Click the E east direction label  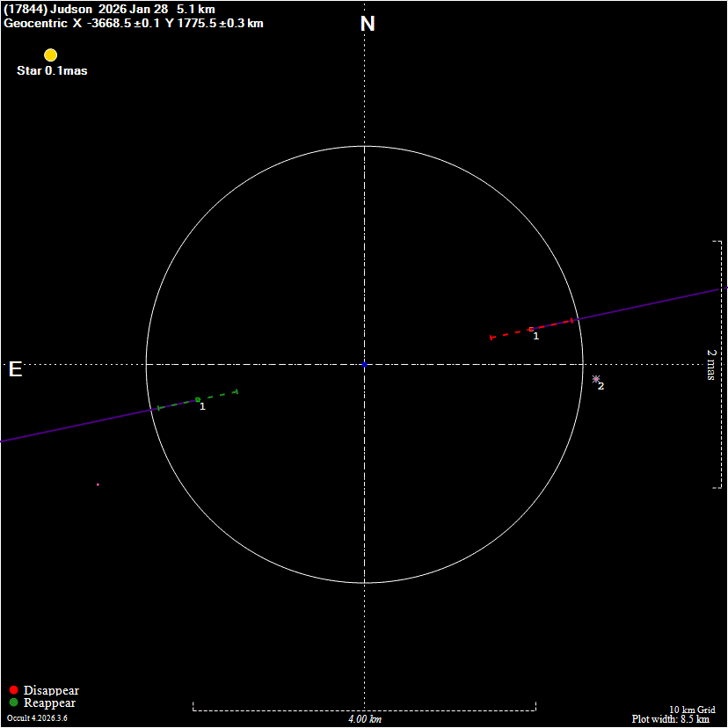pyautogui.click(x=15, y=369)
